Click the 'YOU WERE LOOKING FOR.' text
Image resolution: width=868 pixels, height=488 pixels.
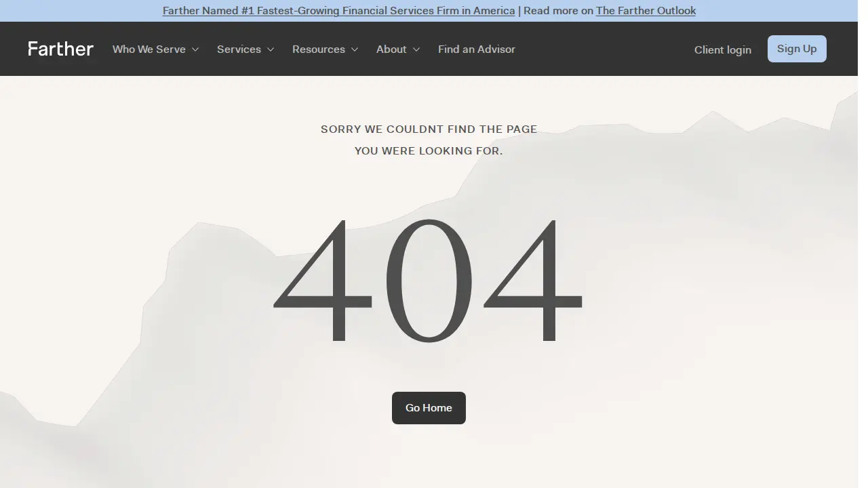(429, 150)
